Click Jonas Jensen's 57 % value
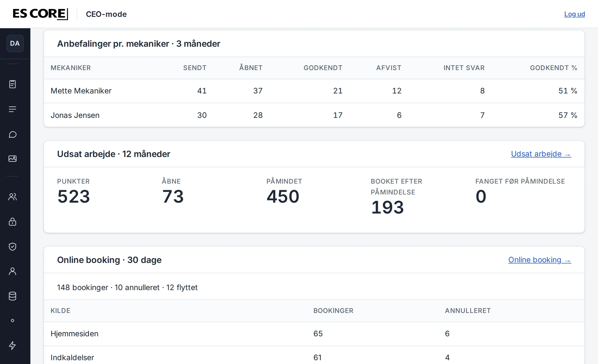 (x=568, y=115)
